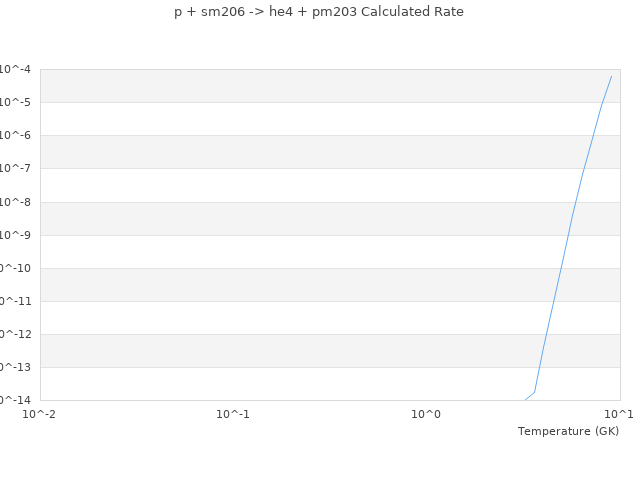
Task: Click the 10^-8 y-axis tick label
Action: click(x=14, y=202)
